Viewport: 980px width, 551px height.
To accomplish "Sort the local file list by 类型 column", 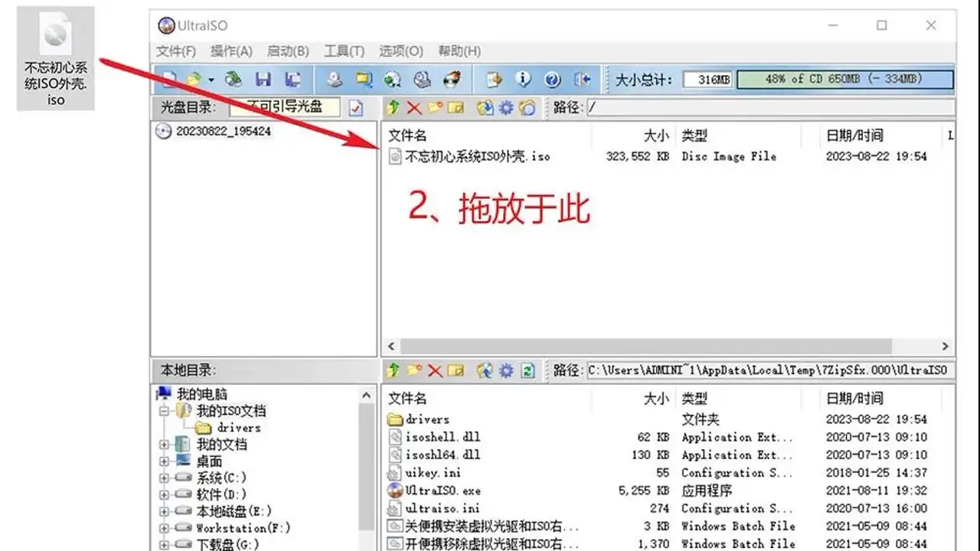I will tap(695, 399).
